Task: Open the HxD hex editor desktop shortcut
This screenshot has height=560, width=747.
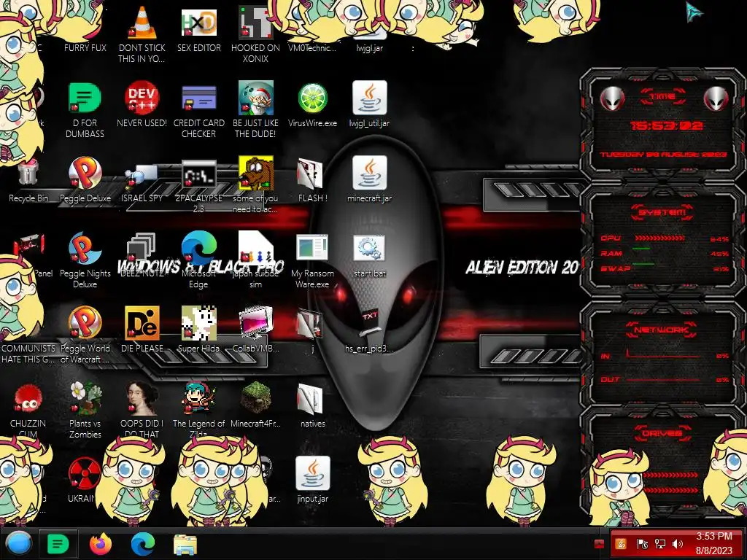Action: (x=198, y=23)
